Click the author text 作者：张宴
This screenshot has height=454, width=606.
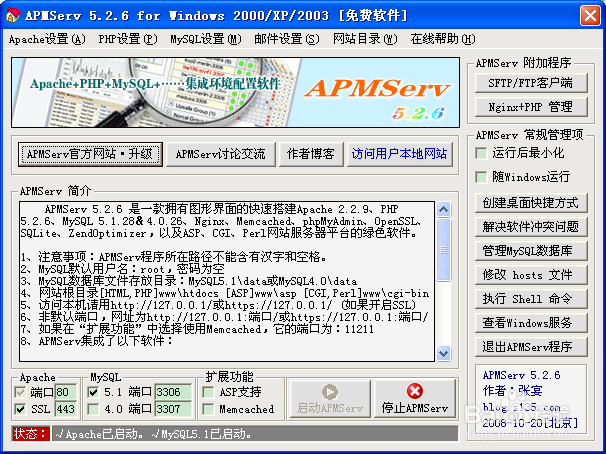(x=512, y=391)
